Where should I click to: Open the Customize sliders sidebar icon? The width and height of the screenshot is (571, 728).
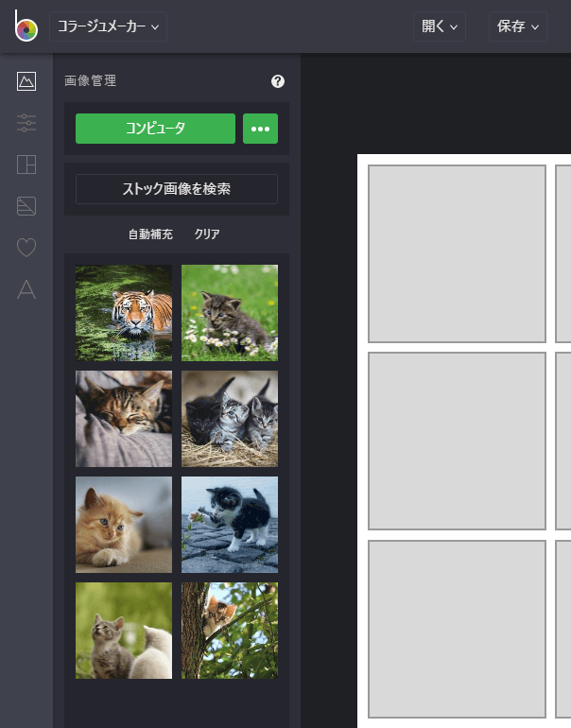click(26, 123)
